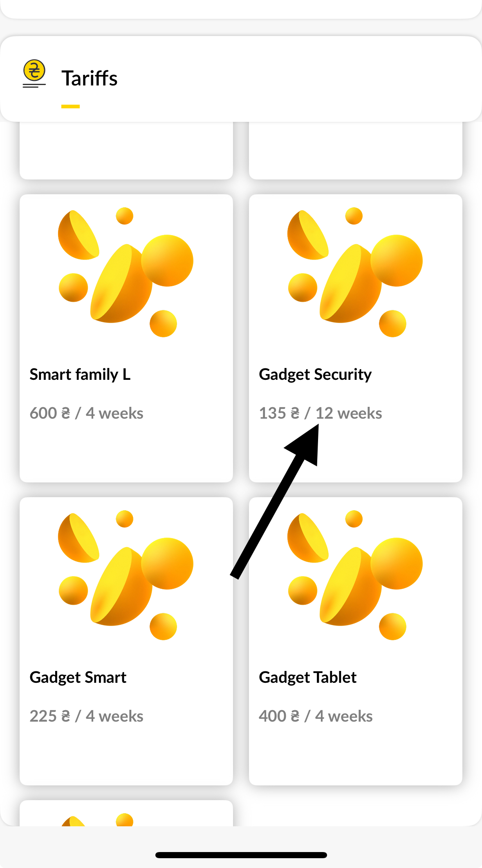The image size is (482, 868).
Task: Tap the Gadget Security illustration
Action: (x=355, y=272)
